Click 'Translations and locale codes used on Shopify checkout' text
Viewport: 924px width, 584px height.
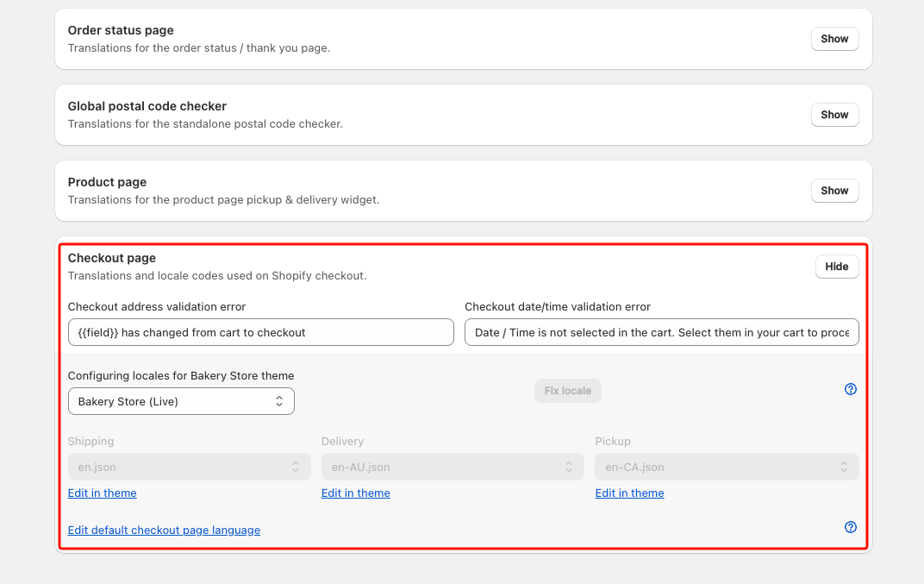click(217, 276)
